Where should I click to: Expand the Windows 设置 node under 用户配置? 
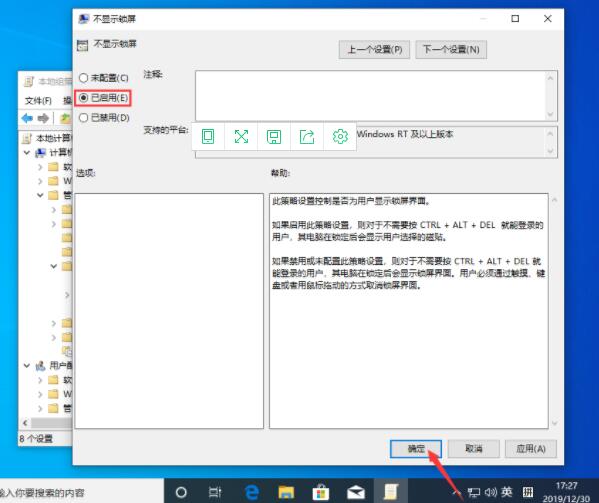pyautogui.click(x=40, y=394)
